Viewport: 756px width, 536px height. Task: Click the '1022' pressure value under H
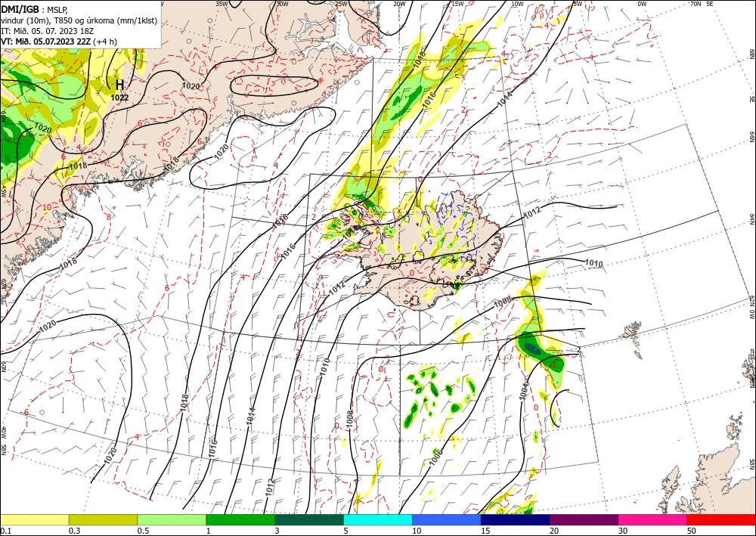(119, 98)
